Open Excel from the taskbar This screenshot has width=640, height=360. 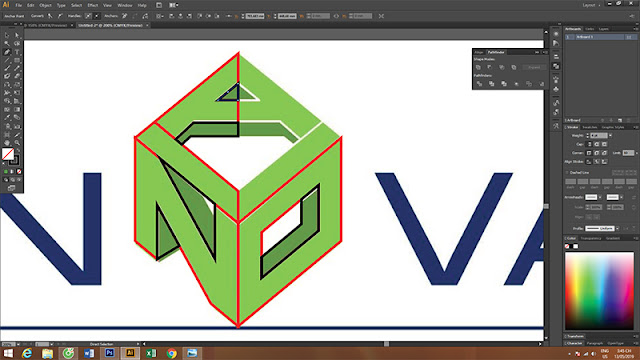pyautogui.click(x=151, y=353)
